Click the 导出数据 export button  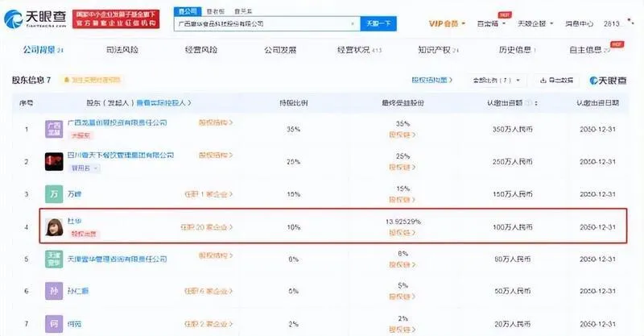click(556, 81)
